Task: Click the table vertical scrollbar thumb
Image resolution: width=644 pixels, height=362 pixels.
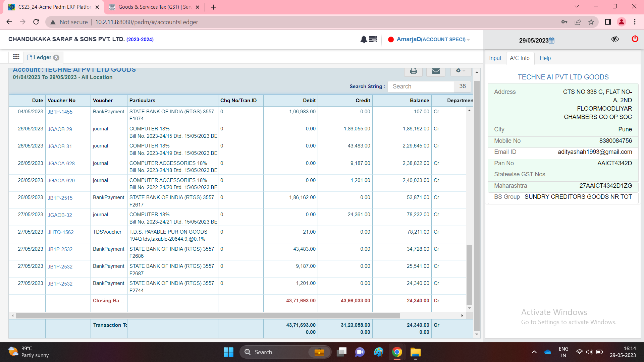Action: [x=469, y=274]
